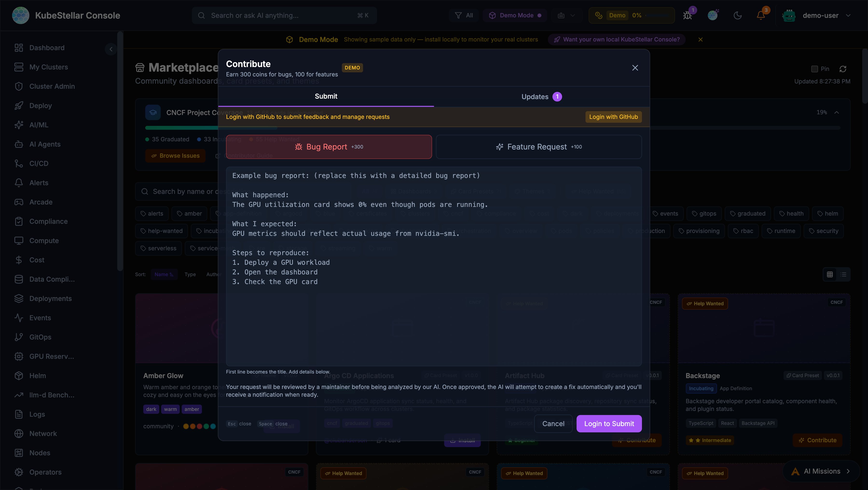Switch the marketplace to list view
Viewport: 868px width, 490px height.
coord(844,274)
